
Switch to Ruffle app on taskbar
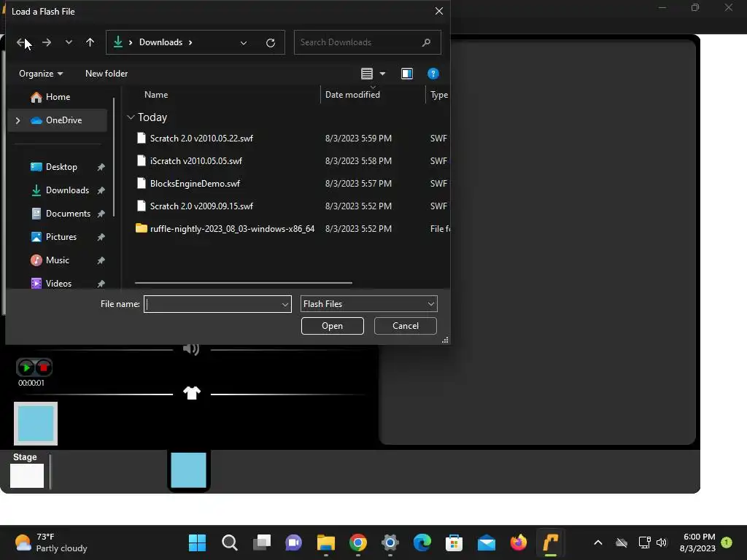point(550,542)
